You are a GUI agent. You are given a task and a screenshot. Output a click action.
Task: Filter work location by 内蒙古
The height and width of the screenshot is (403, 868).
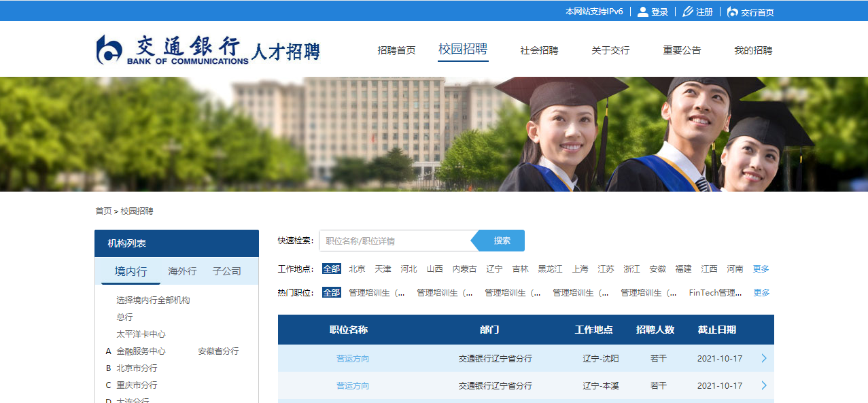point(464,269)
